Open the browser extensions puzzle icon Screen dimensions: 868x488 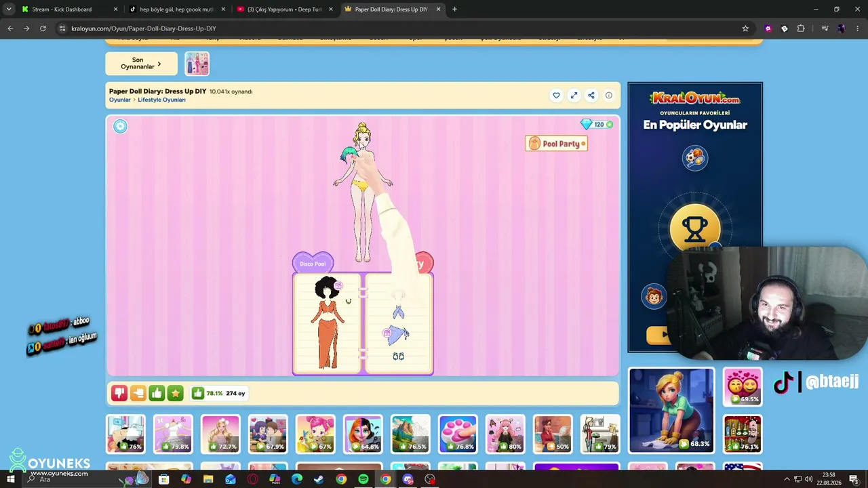pos(801,28)
